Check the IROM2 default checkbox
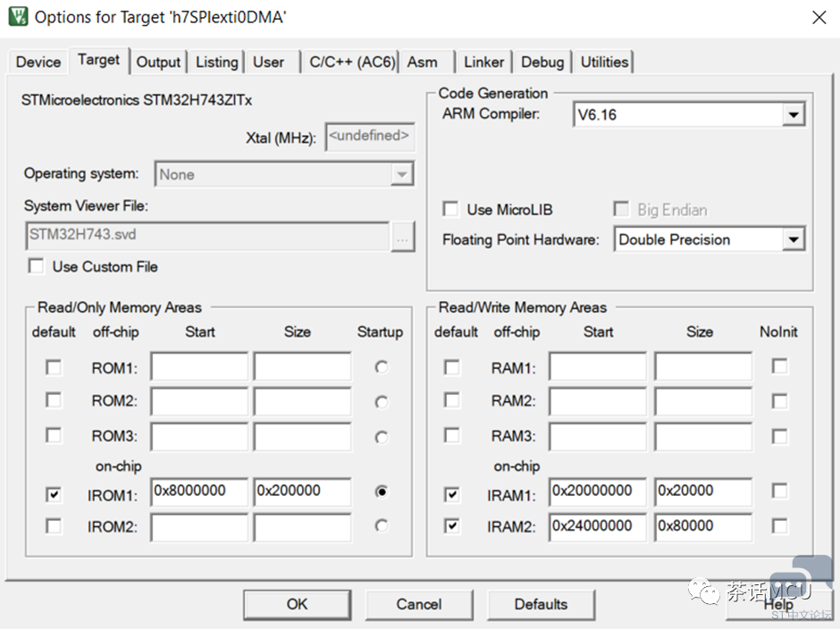840x629 pixels. [54, 526]
